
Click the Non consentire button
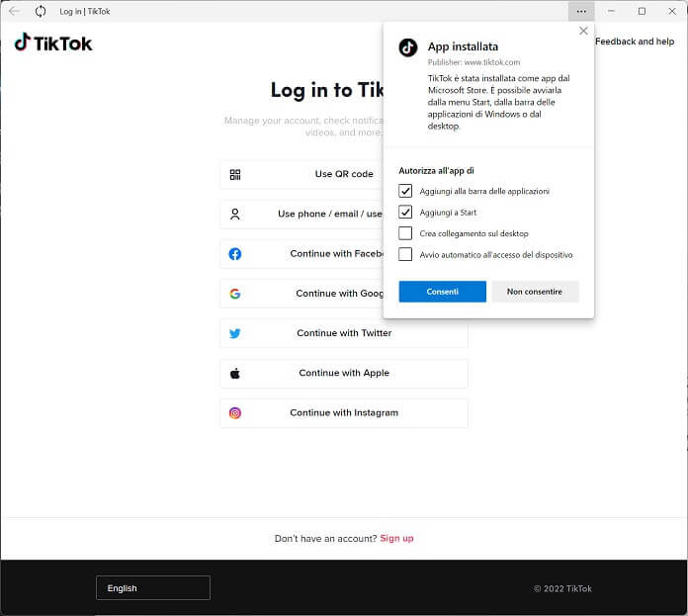tap(535, 292)
